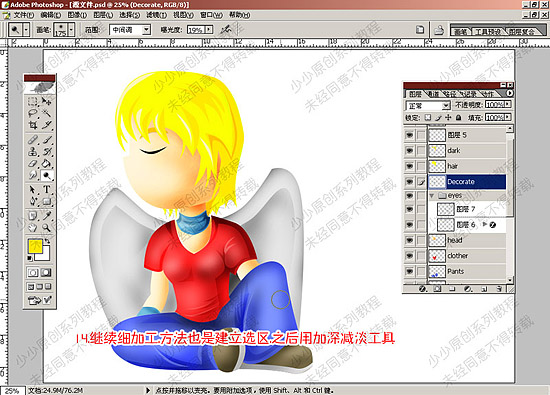Screen dimensions: 550x395
Task: Hide the head layer
Action: pyautogui.click(x=409, y=240)
